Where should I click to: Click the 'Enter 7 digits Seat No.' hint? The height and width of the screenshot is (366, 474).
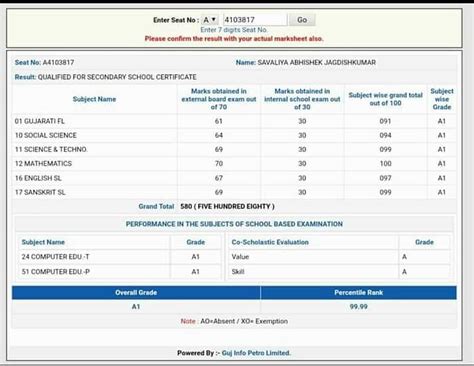234,30
